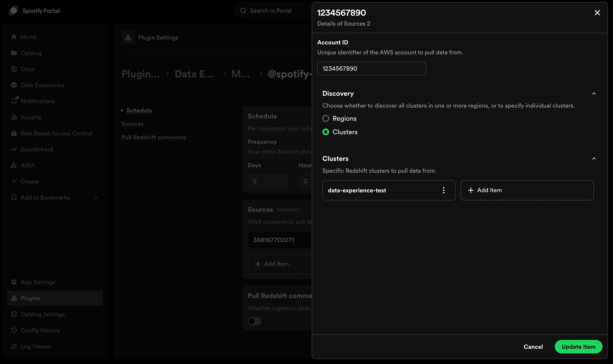Viewport: 613px width, 364px height.
Task: Click the search magnifier icon
Action: pos(243,11)
